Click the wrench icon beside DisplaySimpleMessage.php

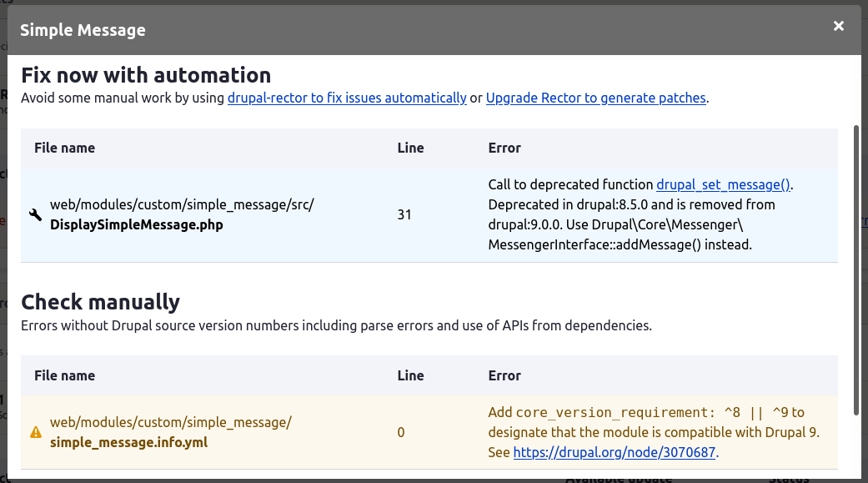pyautogui.click(x=36, y=215)
